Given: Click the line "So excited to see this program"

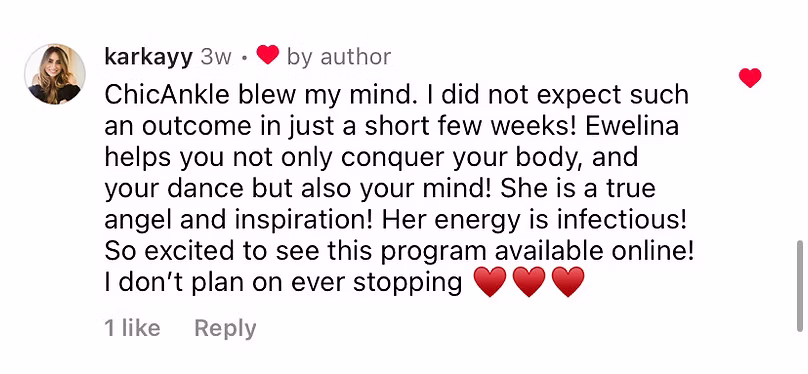Looking at the screenshot, I should (x=295, y=251).
